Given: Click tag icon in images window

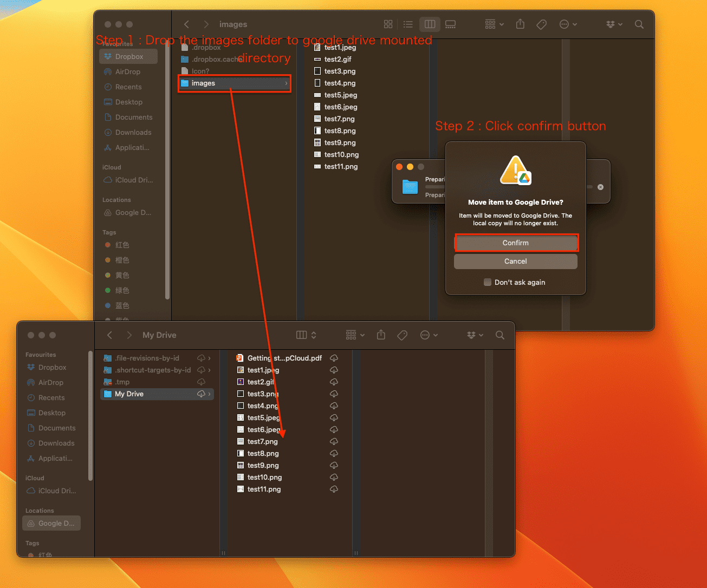Looking at the screenshot, I should (541, 24).
